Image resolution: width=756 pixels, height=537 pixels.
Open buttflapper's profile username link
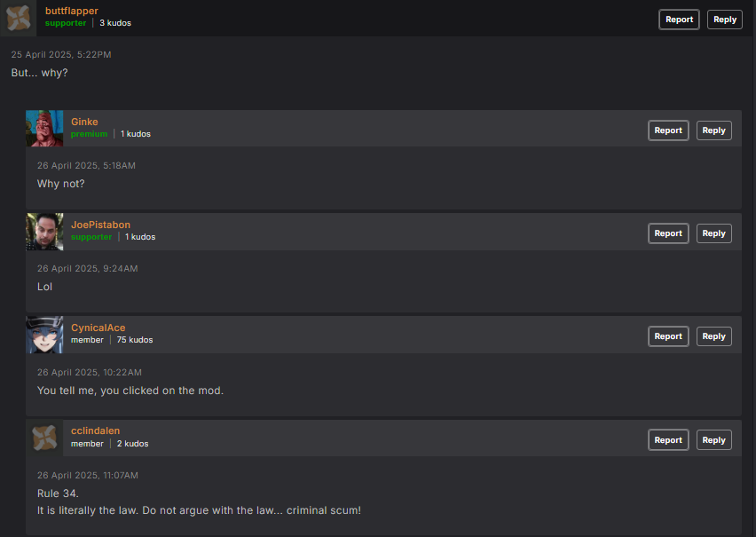(72, 11)
